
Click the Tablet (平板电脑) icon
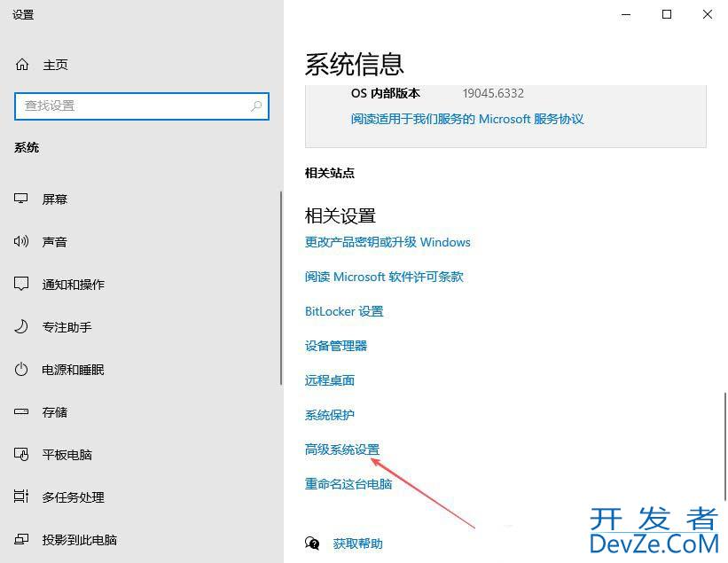coord(21,455)
